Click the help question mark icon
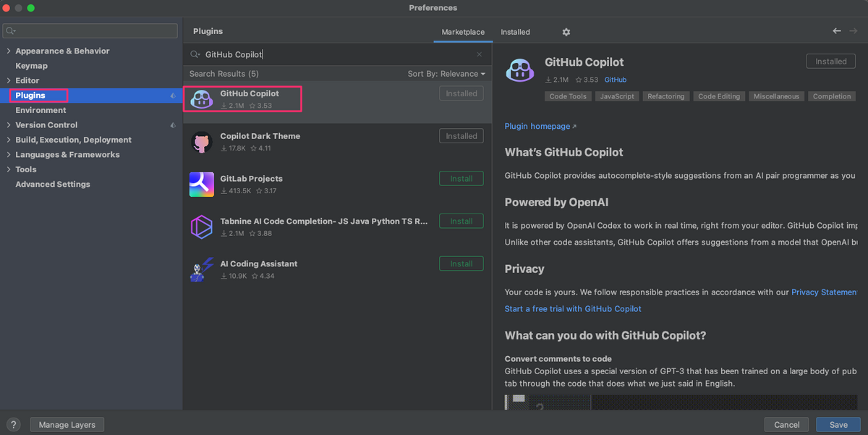Image resolution: width=868 pixels, height=435 pixels. coord(13,424)
